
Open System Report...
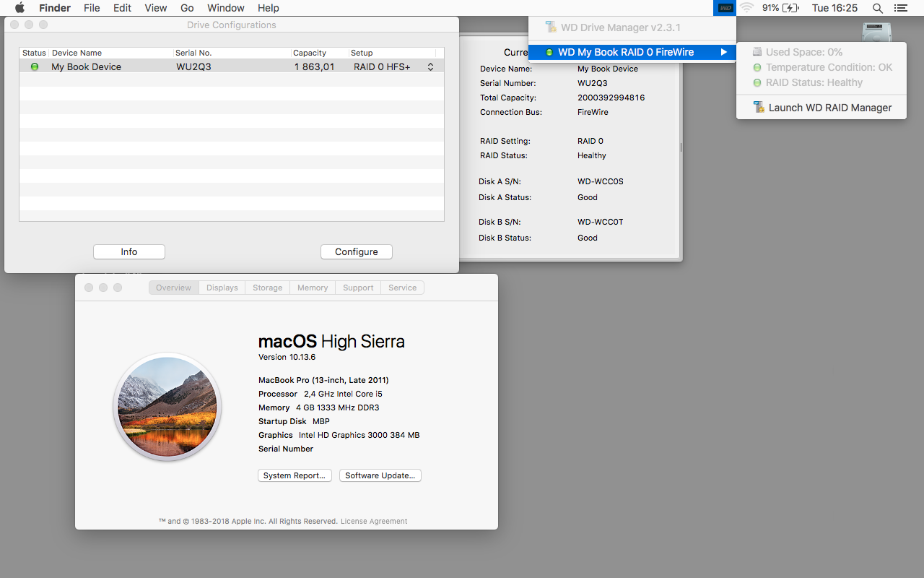click(x=295, y=475)
